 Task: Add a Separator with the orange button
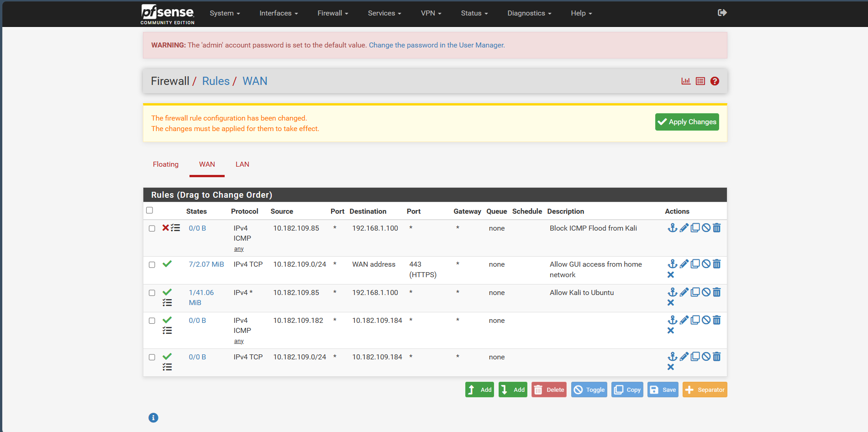[x=705, y=390]
